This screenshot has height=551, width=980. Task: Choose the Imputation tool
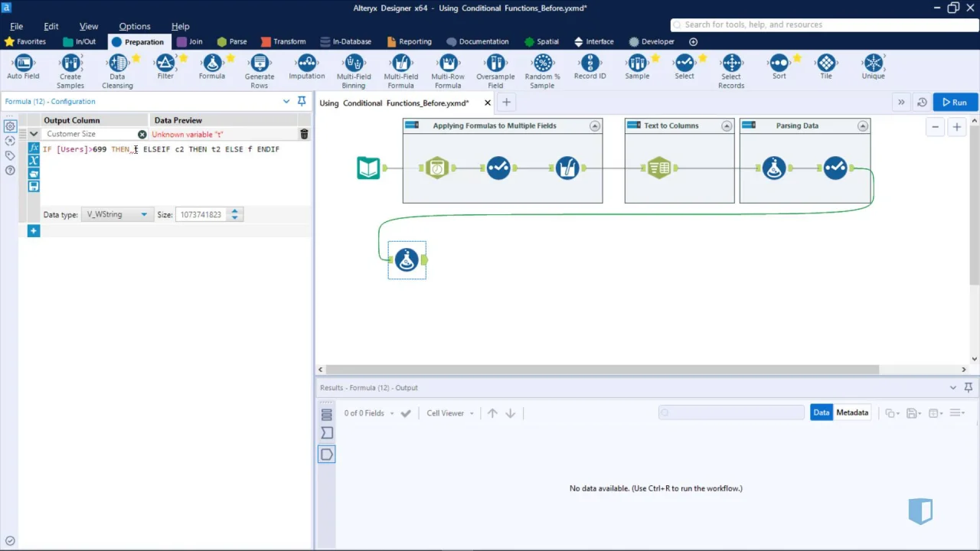click(307, 68)
